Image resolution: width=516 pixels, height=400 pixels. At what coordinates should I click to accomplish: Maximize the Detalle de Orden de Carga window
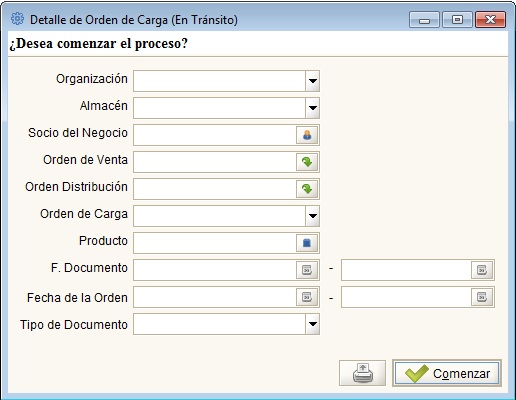click(457, 20)
